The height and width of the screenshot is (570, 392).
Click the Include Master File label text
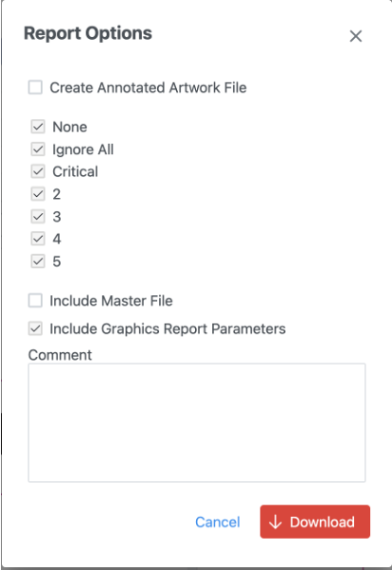tap(111, 301)
